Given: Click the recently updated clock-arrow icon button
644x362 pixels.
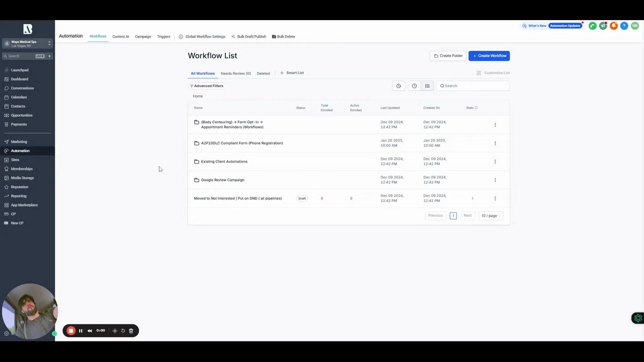Looking at the screenshot, I should point(398,86).
